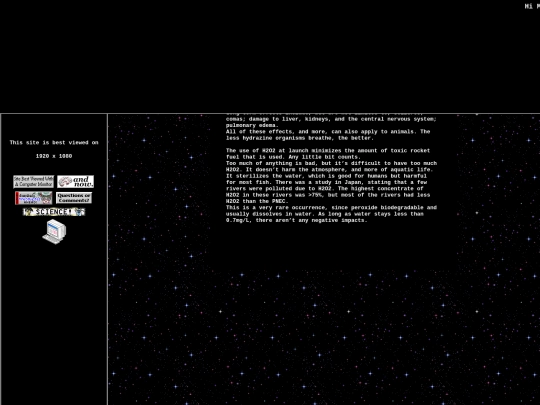Click the retro computer icon in sidebar

point(54,232)
